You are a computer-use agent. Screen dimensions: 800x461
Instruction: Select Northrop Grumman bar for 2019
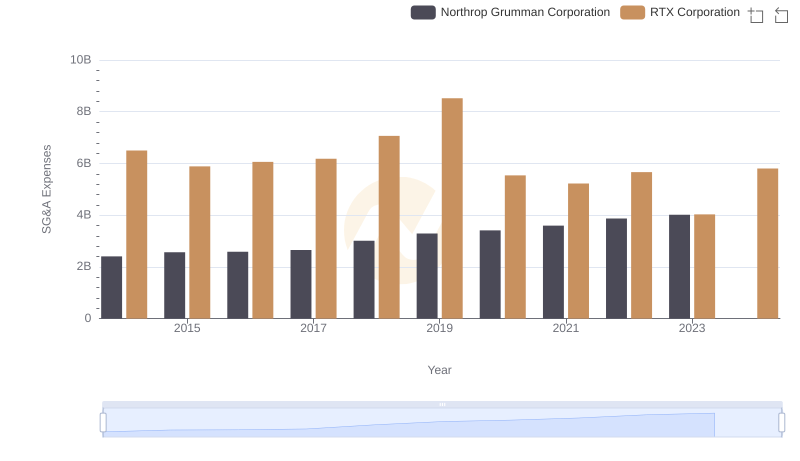(427, 276)
